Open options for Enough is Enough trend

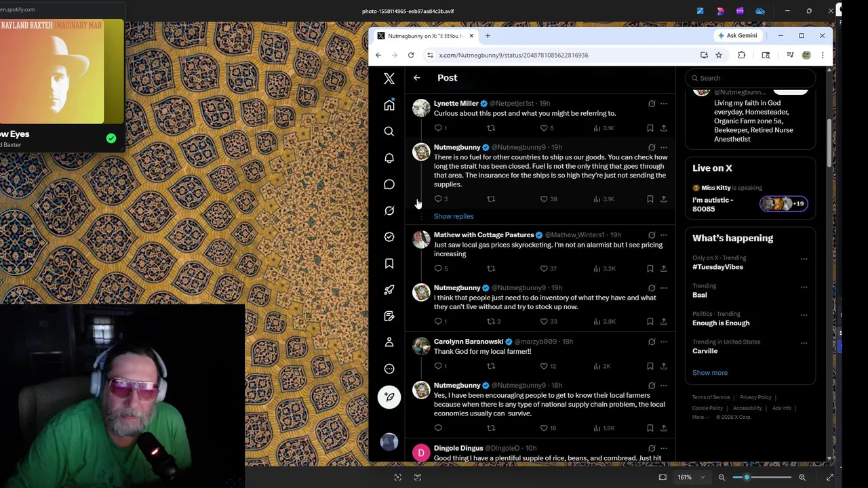[x=804, y=315]
